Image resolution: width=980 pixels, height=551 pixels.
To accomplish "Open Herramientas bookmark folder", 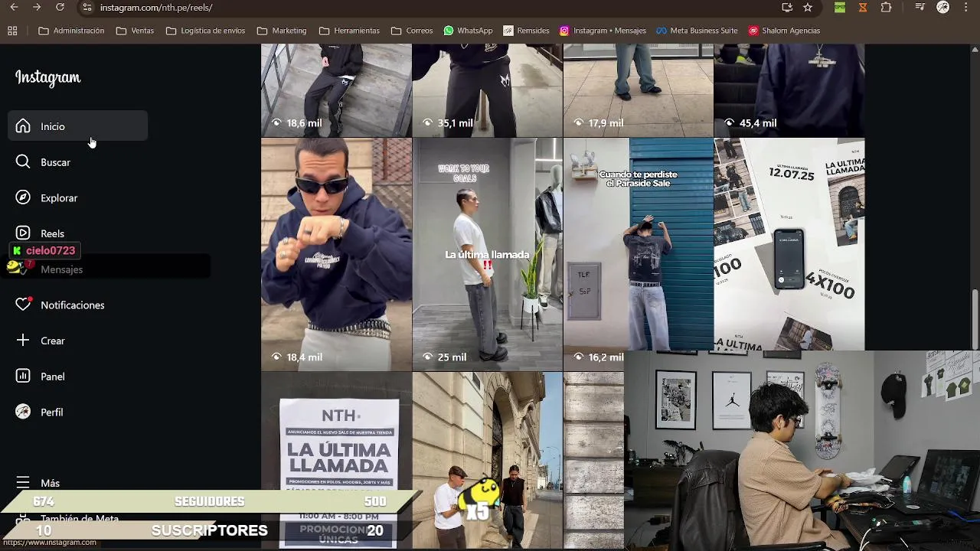I will click(349, 31).
